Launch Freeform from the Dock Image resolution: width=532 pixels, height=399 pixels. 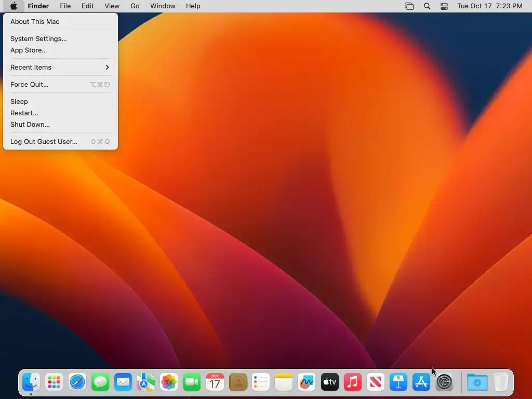pyautogui.click(x=307, y=382)
